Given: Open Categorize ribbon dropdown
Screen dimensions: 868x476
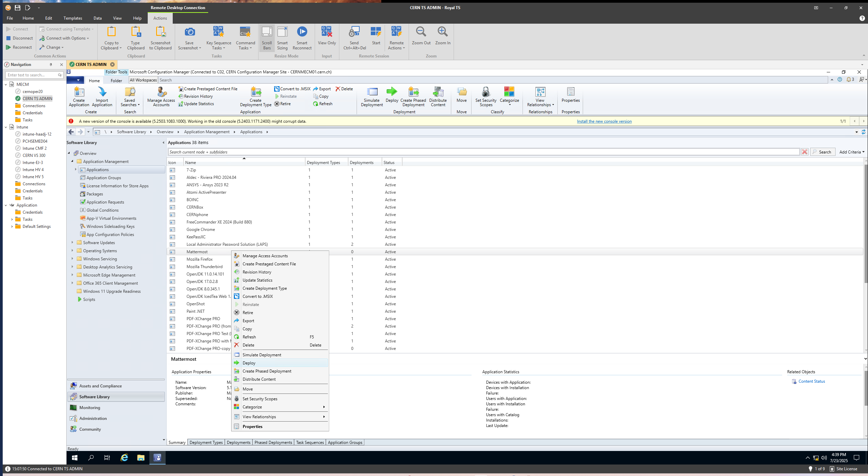Looking at the screenshot, I should coord(509,96).
